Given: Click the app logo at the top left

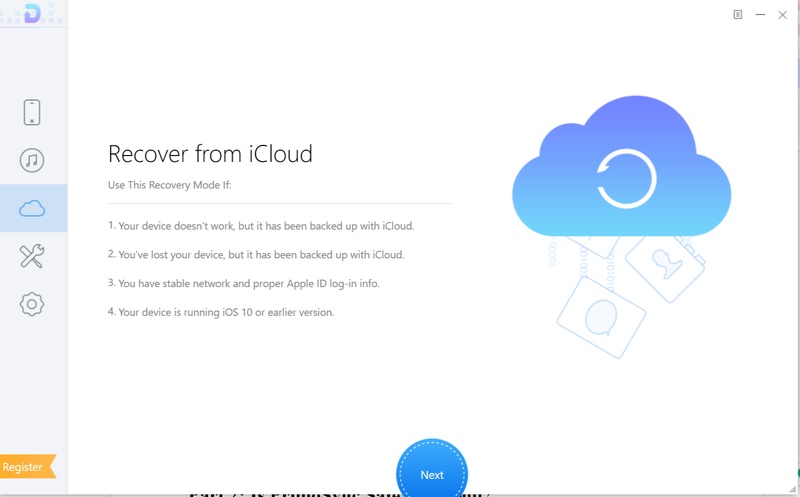Looking at the screenshot, I should click(32, 13).
